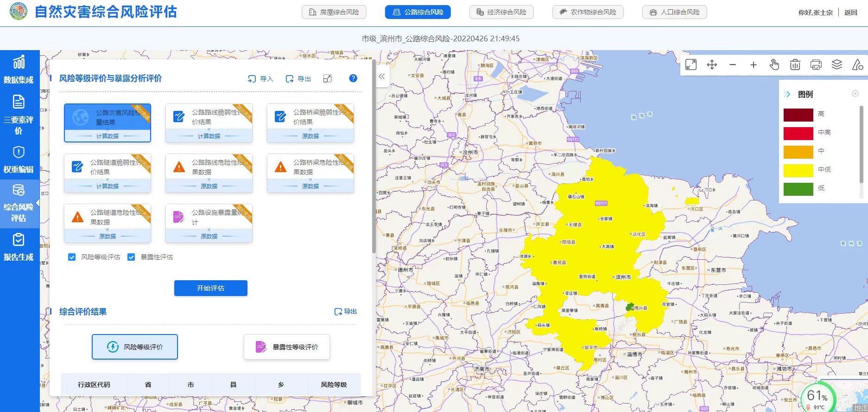Click the yellow 中低 legend swatch
Screen dimensions: 868x412
[798, 170]
